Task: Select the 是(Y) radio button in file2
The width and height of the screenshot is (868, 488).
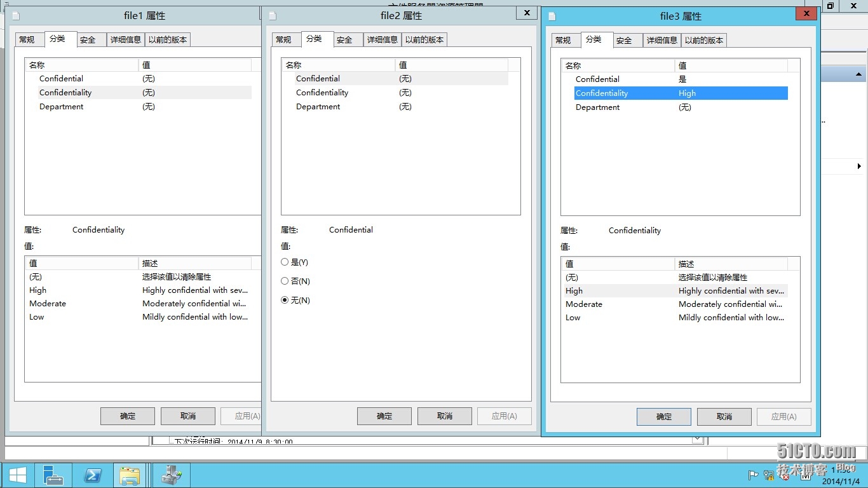Action: (295, 262)
